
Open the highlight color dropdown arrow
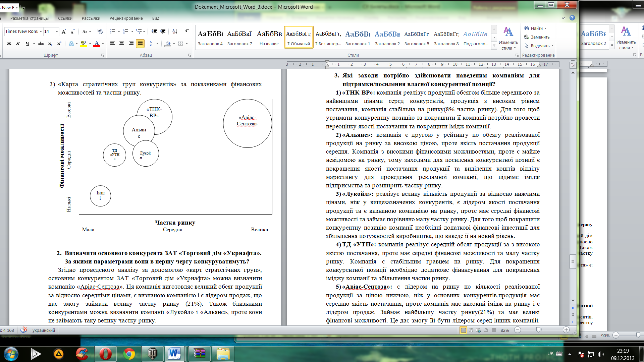[90, 44]
